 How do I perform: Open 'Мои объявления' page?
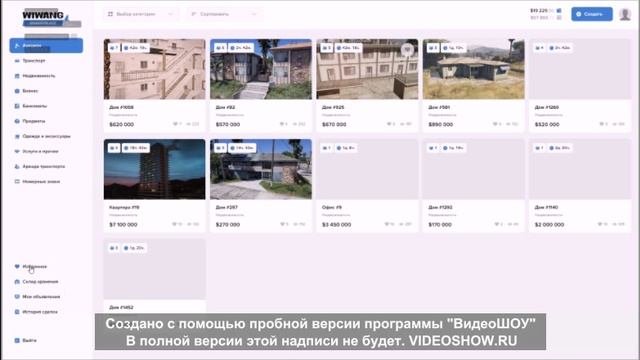point(41,297)
